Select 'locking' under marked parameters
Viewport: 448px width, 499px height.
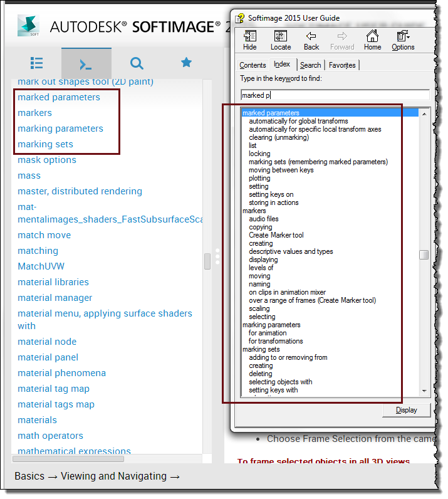tap(259, 154)
